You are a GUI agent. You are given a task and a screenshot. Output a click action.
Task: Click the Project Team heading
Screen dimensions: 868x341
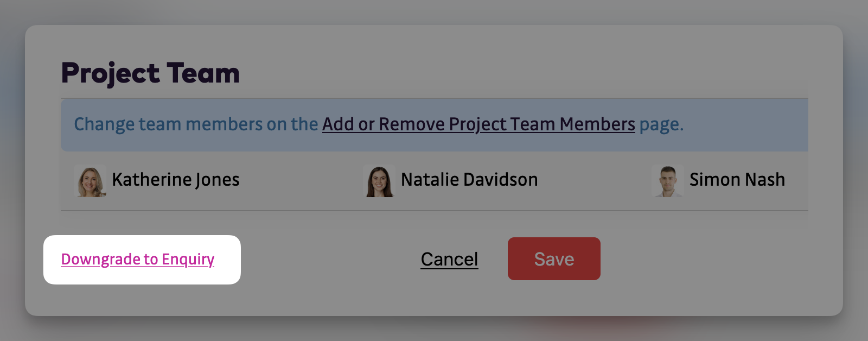pos(150,73)
